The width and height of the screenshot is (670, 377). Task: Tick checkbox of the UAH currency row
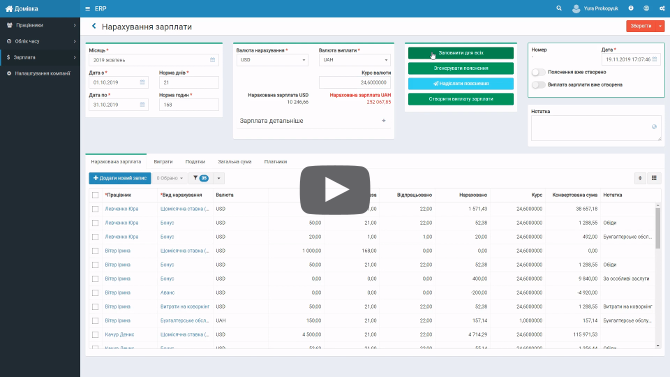point(95,321)
